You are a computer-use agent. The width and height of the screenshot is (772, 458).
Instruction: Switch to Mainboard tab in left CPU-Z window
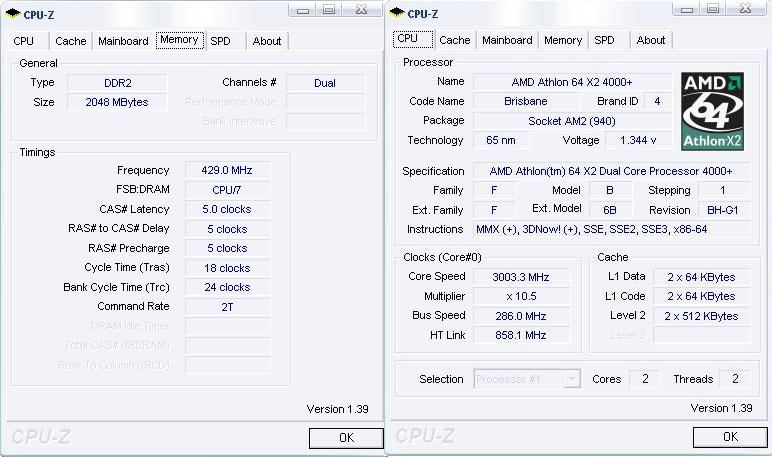[x=123, y=41]
